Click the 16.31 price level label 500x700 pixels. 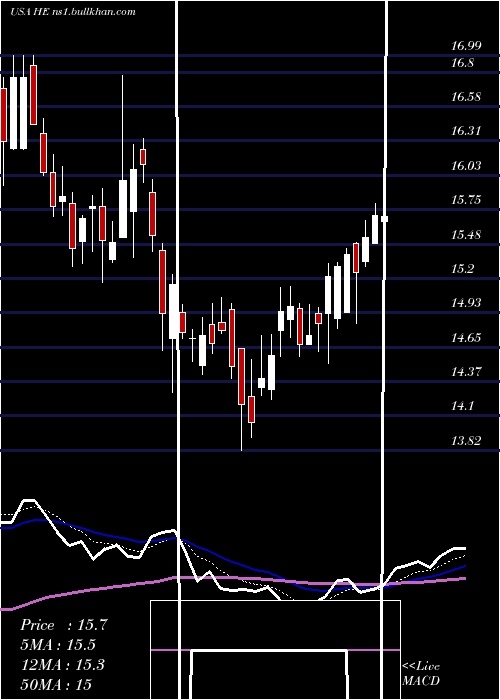pyautogui.click(x=466, y=131)
